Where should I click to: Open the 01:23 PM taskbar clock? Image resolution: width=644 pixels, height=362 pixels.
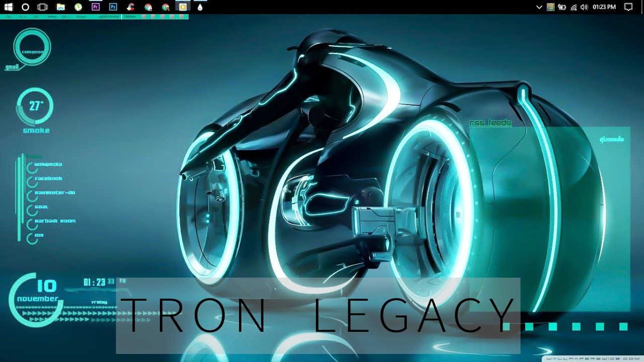tap(604, 7)
